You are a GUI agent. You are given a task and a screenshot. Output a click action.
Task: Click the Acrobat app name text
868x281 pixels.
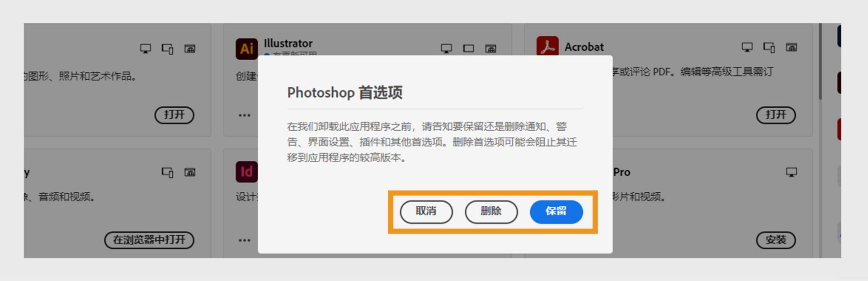click(584, 47)
